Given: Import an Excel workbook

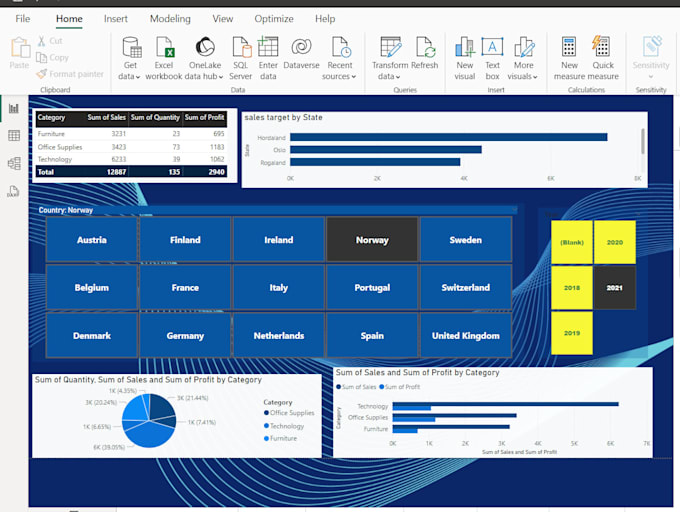Looking at the screenshot, I should tap(163, 58).
